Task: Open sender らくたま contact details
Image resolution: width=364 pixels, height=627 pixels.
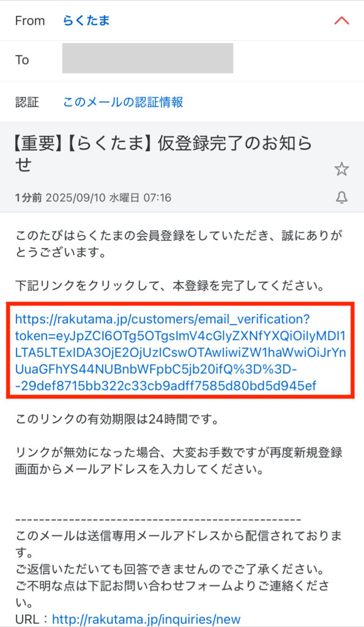Action: click(x=86, y=20)
